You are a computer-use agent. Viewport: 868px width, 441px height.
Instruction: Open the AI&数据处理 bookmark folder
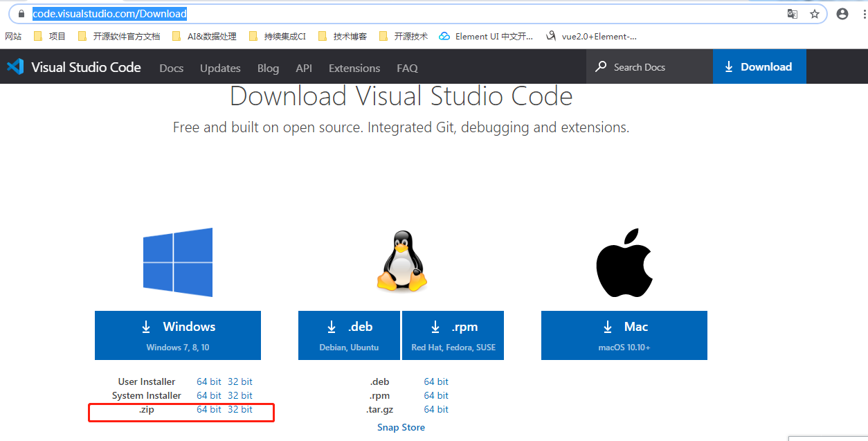tap(204, 36)
